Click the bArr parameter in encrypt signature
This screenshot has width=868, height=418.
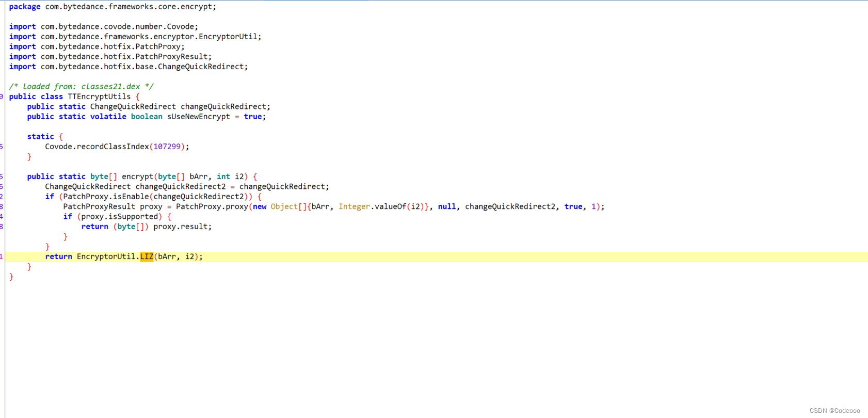198,176
